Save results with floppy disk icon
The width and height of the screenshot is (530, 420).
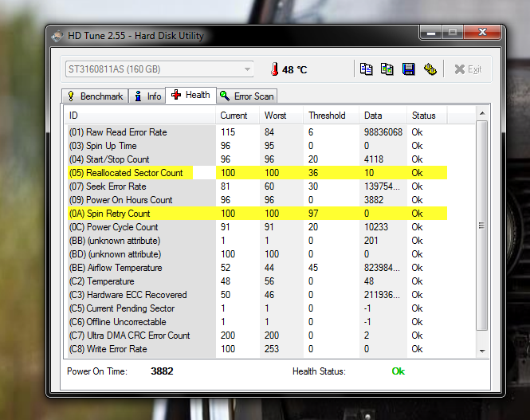point(408,69)
